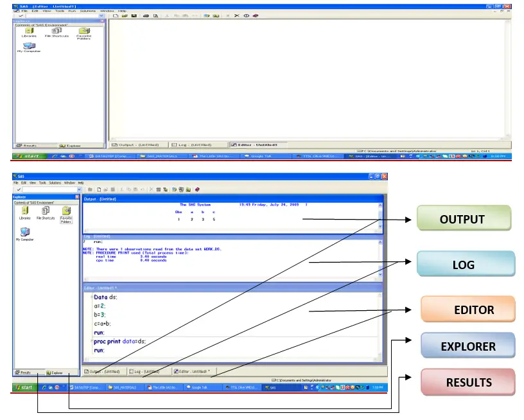Screen dimensions: 524x420
Task: Select the Results tab in the lower window
Action: pos(24,372)
